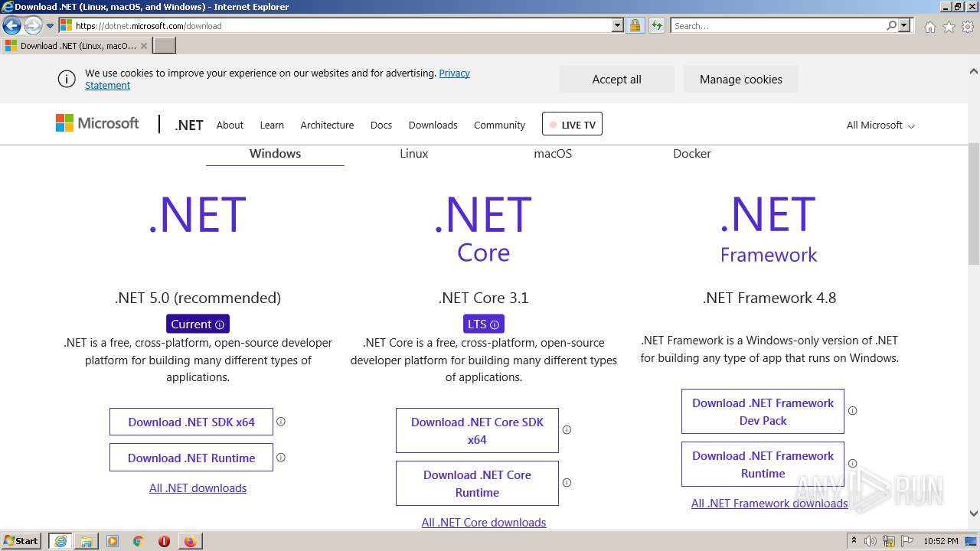Open the Chrome taskbar icon
The image size is (980, 551).
coord(139,541)
